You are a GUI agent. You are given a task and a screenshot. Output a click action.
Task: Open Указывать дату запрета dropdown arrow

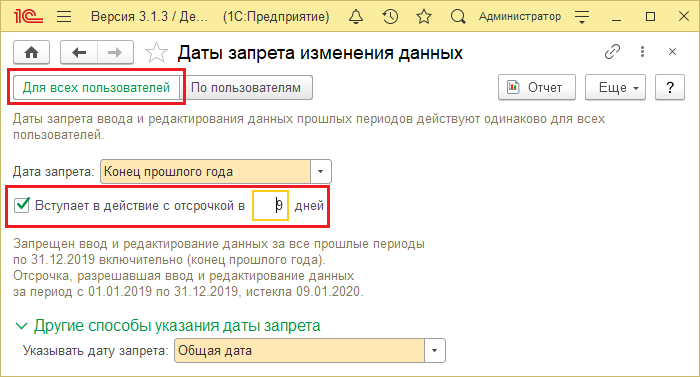coord(434,351)
